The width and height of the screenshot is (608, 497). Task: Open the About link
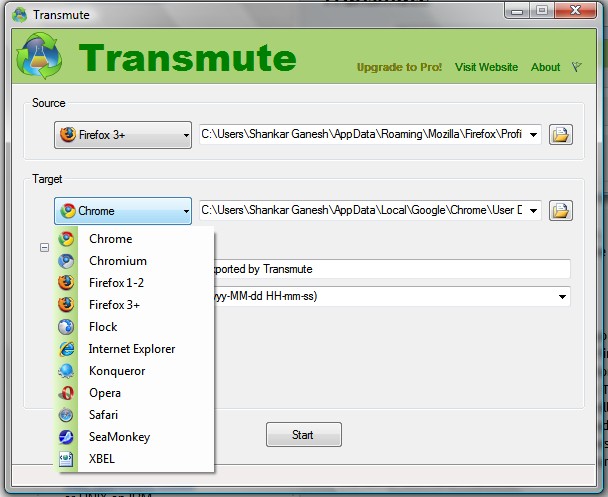pyautogui.click(x=545, y=67)
